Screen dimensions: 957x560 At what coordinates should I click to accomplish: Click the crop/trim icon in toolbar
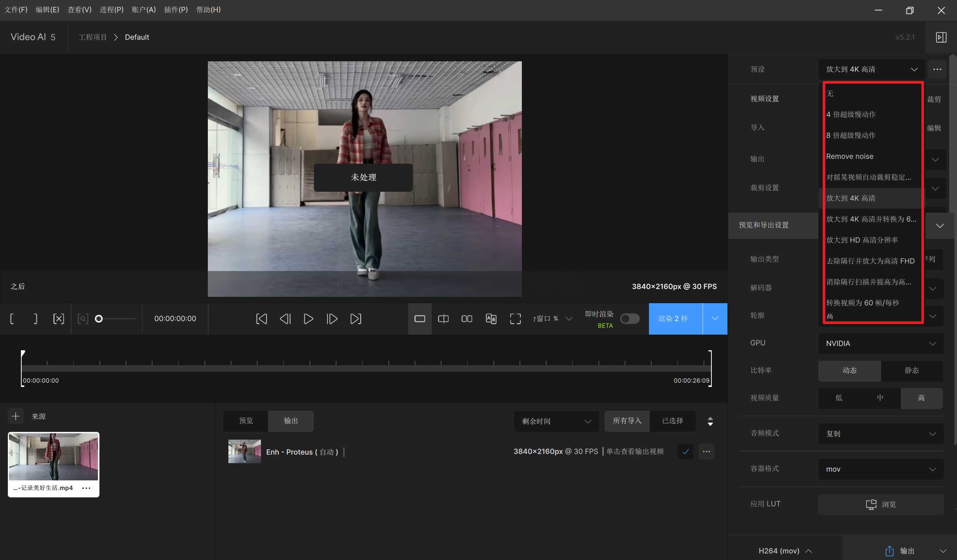pos(59,319)
